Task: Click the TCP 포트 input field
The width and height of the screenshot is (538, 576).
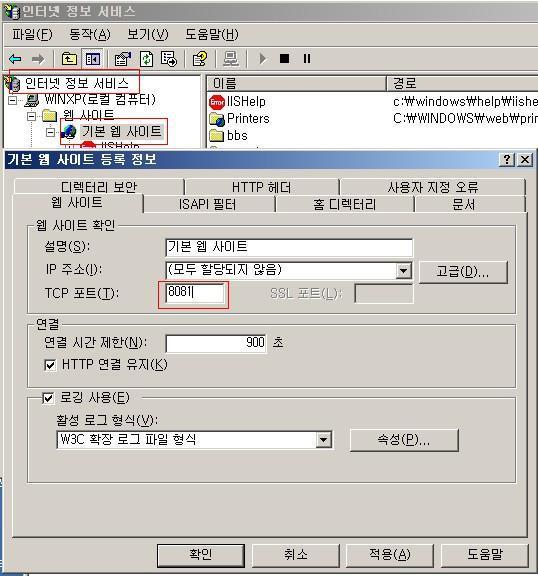Action: 195,293
